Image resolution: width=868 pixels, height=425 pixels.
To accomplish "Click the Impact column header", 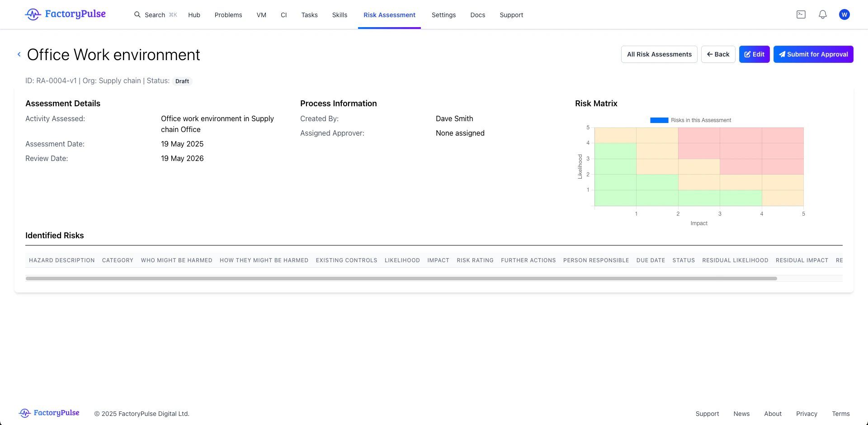I will pyautogui.click(x=438, y=260).
